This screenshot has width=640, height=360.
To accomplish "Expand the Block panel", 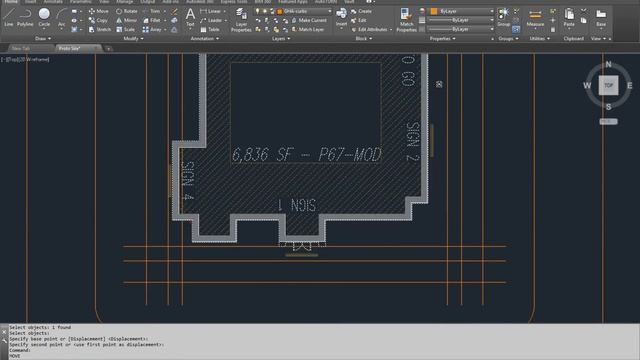I will [364, 38].
